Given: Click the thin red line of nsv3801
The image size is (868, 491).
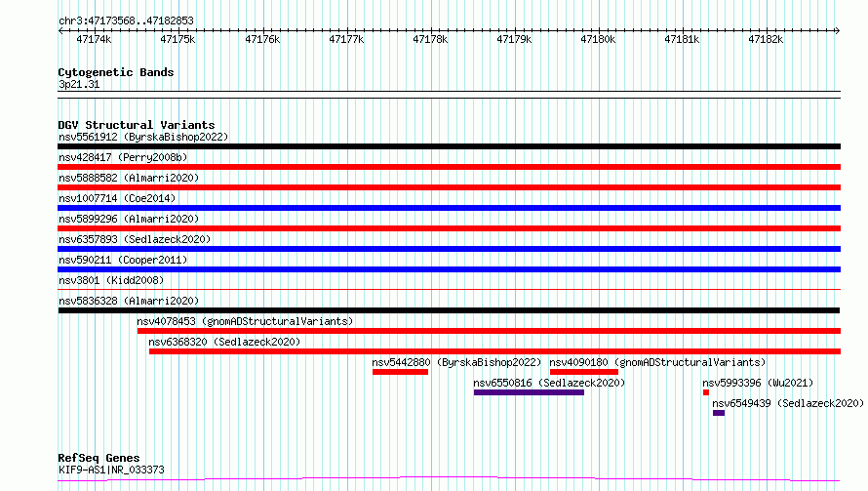Looking at the screenshot, I should point(449,289).
